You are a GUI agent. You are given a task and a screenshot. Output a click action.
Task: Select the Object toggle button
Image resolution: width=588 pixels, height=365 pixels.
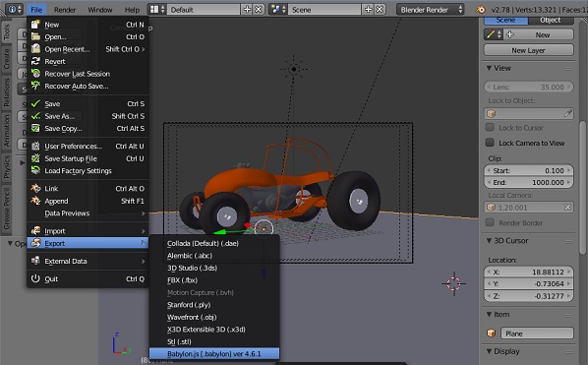coord(551,21)
